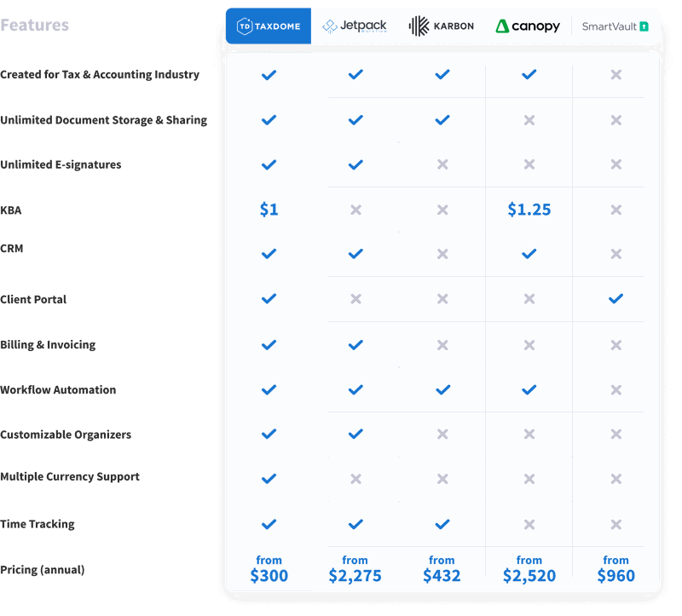Click Canopy's "$1.25" KBA price

point(529,210)
